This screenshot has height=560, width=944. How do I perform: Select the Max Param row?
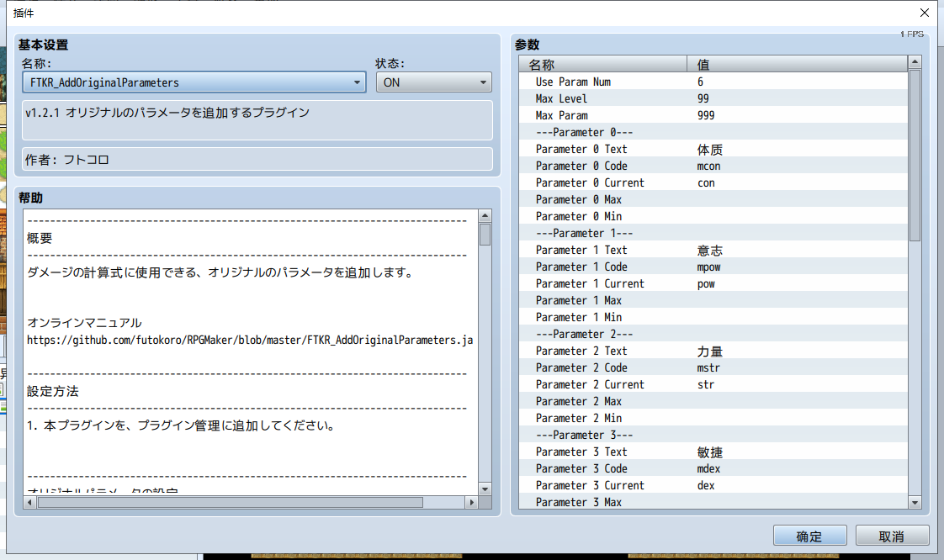713,115
